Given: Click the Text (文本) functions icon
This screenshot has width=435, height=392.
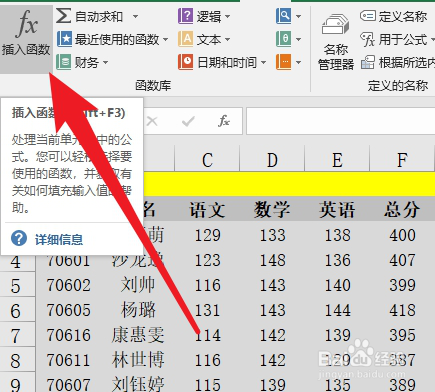Looking at the screenshot, I should 185,39.
